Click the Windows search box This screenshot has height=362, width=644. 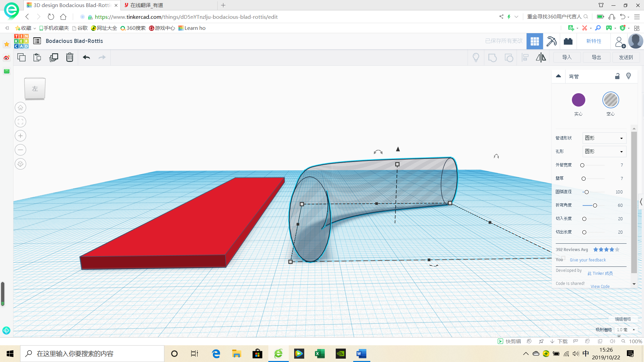(x=92, y=354)
